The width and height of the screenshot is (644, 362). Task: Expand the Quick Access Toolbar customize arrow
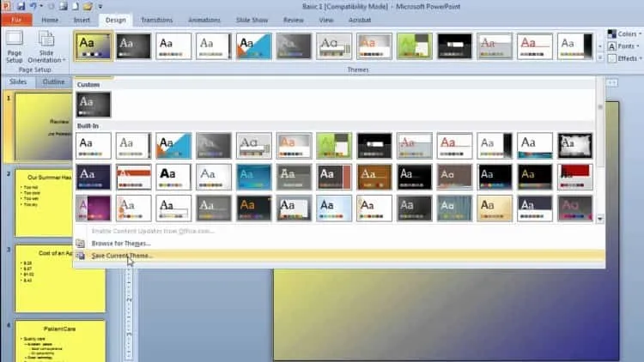point(100,7)
